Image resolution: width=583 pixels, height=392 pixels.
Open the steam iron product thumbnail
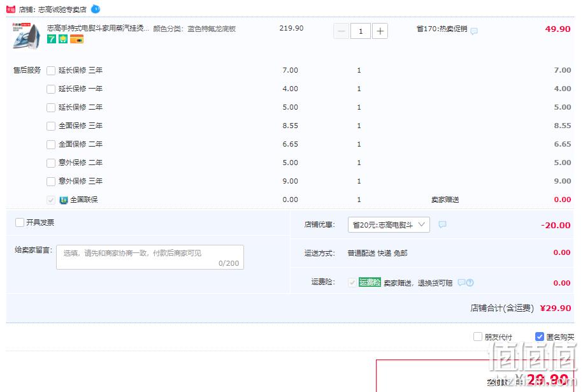[26, 35]
